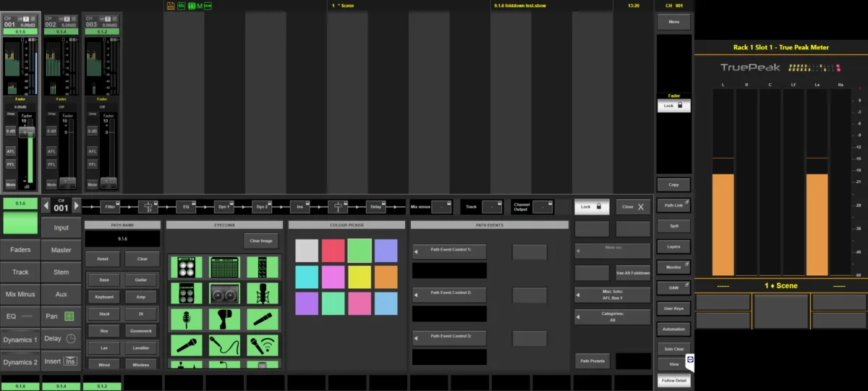Image resolution: width=868 pixels, height=391 pixels.
Task: Enable AFL on channel 002
Action: click(x=52, y=151)
